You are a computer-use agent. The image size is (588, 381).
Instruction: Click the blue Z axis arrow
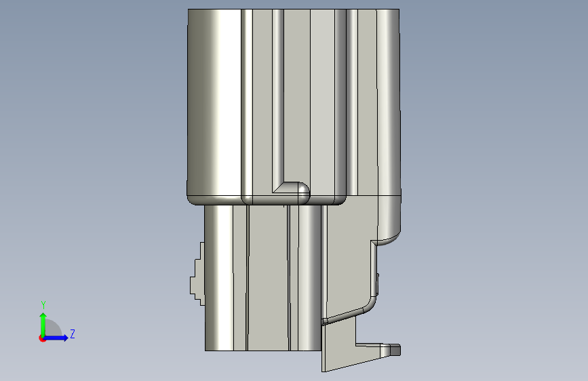tap(56, 338)
